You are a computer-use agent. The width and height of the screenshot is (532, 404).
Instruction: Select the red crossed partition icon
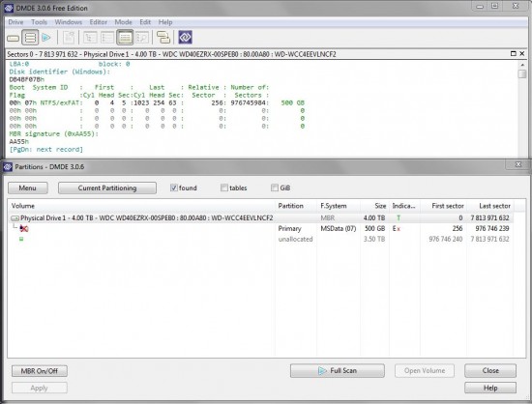24,229
